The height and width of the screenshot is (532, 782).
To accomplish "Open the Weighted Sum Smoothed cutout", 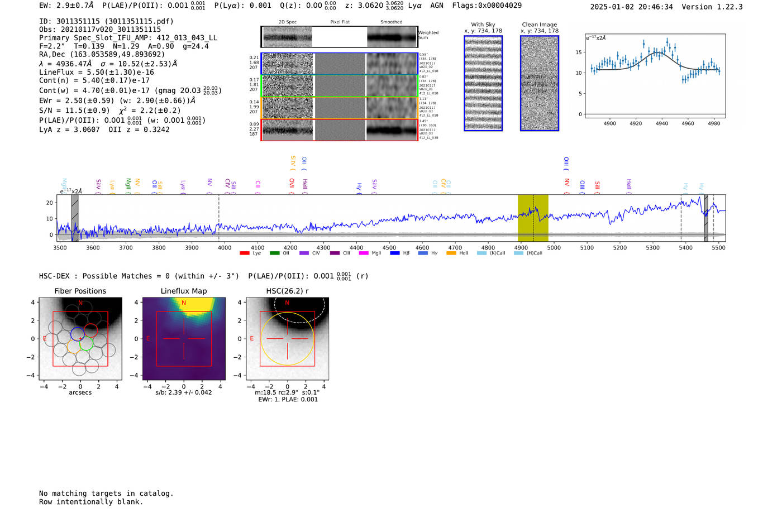I will (x=392, y=37).
